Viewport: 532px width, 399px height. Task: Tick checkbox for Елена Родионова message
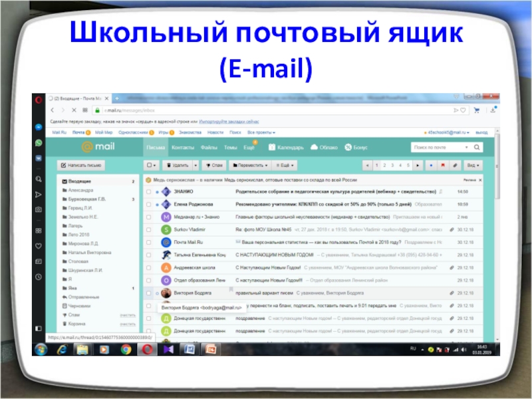pyautogui.click(x=148, y=205)
